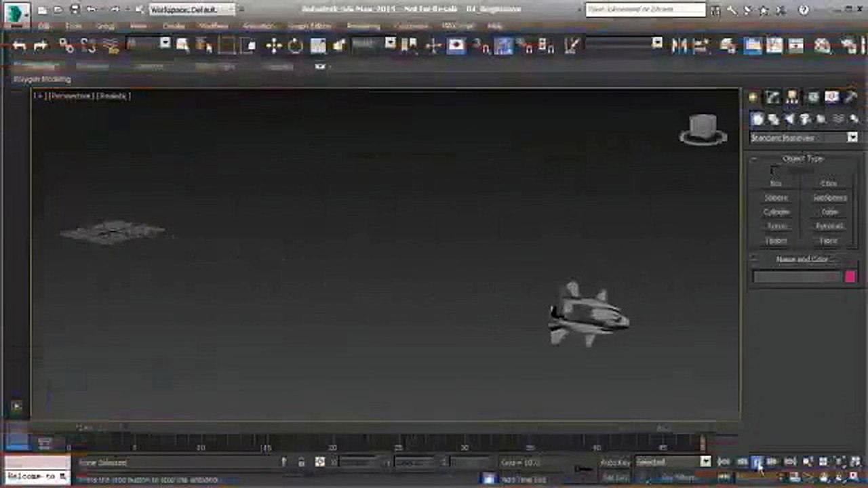Select the Unlink Selection tool
The height and width of the screenshot is (488, 868).
click(x=88, y=45)
